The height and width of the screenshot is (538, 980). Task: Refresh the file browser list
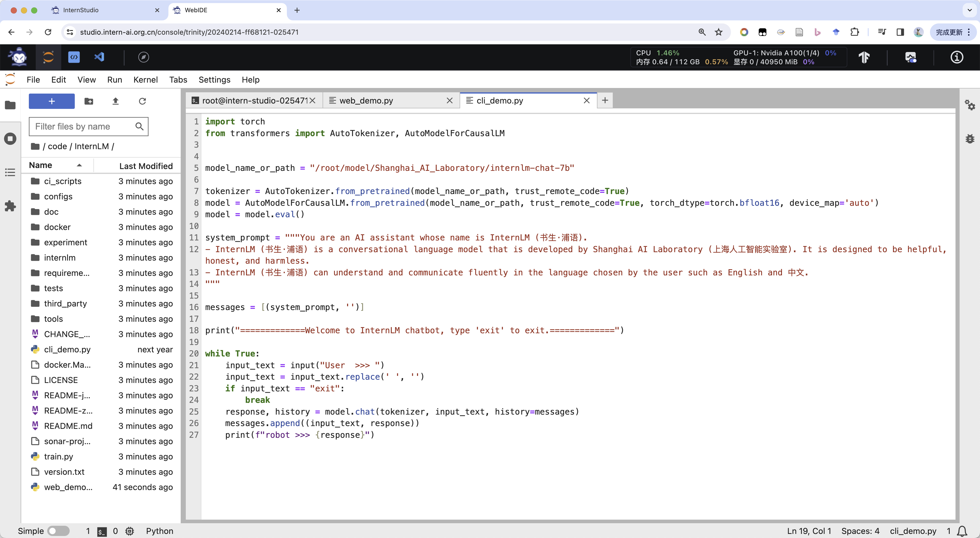[142, 101]
